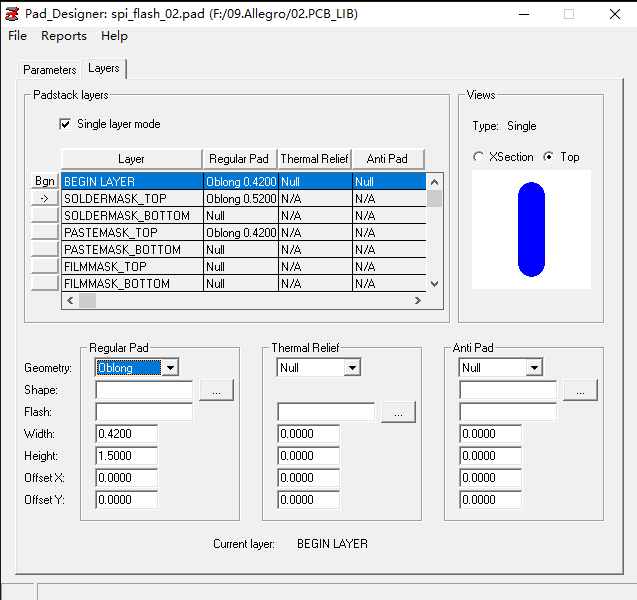Click browse button next to Thermal Relief Flash

[398, 412]
